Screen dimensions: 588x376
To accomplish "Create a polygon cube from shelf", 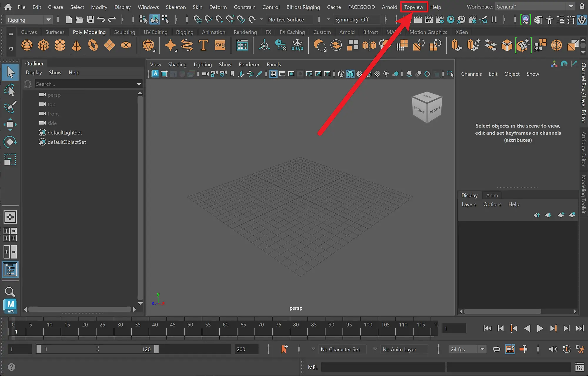I will coord(44,45).
